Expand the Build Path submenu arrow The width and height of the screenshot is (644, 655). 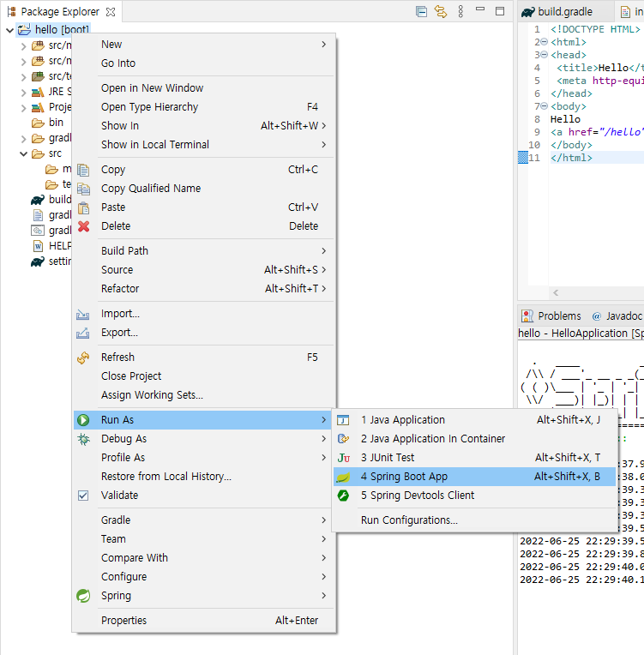324,251
